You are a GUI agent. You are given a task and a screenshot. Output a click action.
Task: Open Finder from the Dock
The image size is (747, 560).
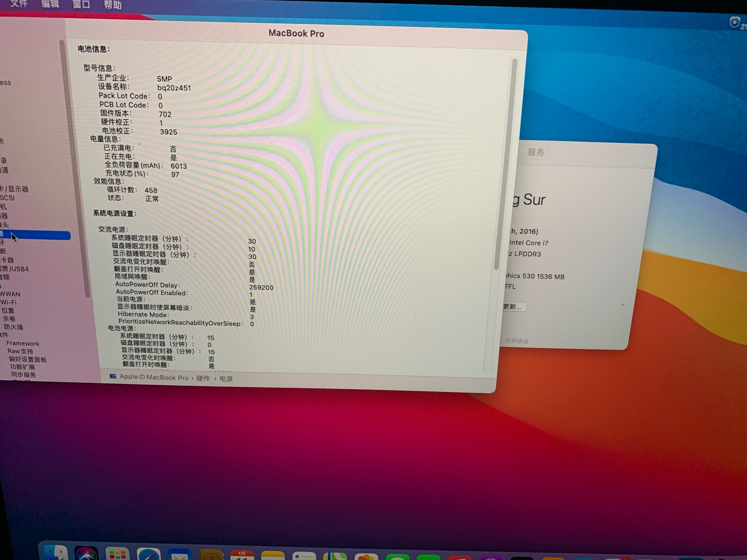56,553
